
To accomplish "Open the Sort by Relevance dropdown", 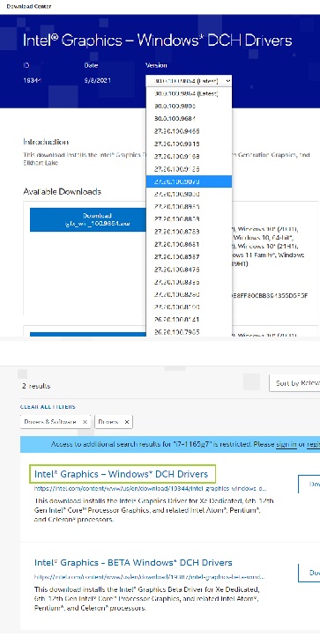I will (x=294, y=383).
